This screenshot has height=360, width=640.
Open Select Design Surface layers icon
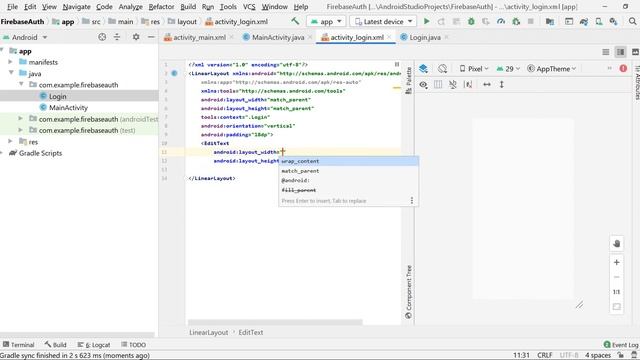[x=423, y=69]
